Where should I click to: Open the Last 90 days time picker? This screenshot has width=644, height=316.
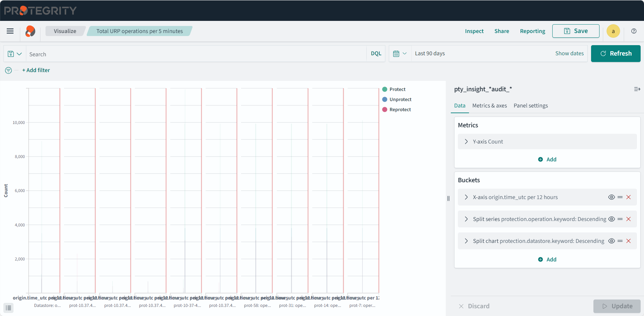click(430, 54)
